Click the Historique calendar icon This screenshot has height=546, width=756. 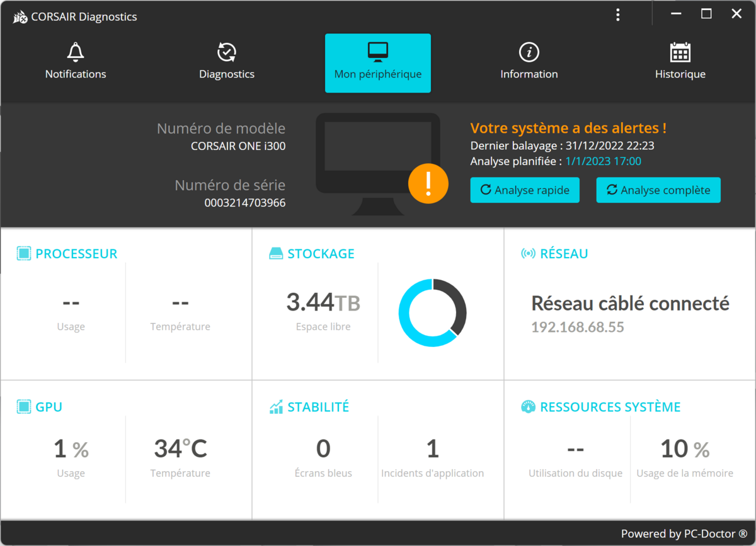(x=680, y=52)
